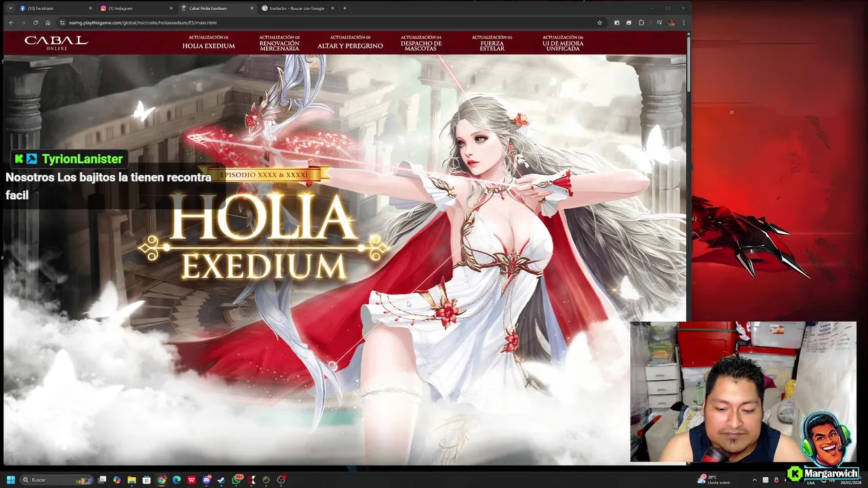The height and width of the screenshot is (488, 868).
Task: Click the Episodio XXXX & XXXXI ribbon
Action: (x=264, y=175)
